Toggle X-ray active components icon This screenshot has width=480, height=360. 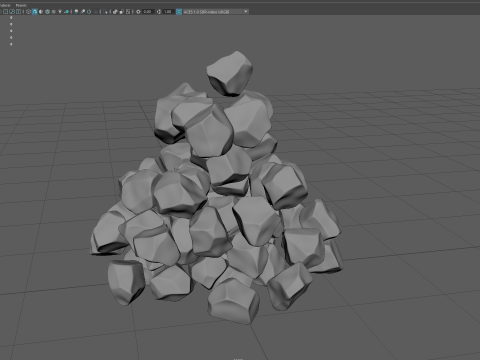coord(121,12)
